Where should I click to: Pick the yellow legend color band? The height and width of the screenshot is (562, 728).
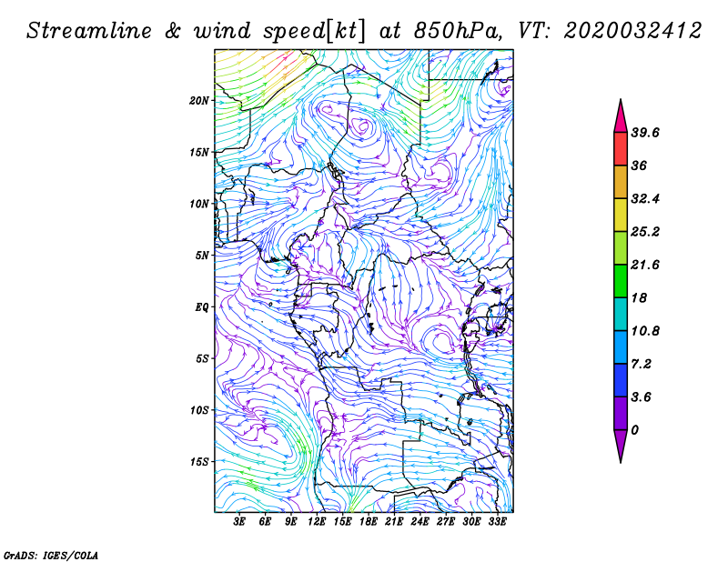(621, 216)
